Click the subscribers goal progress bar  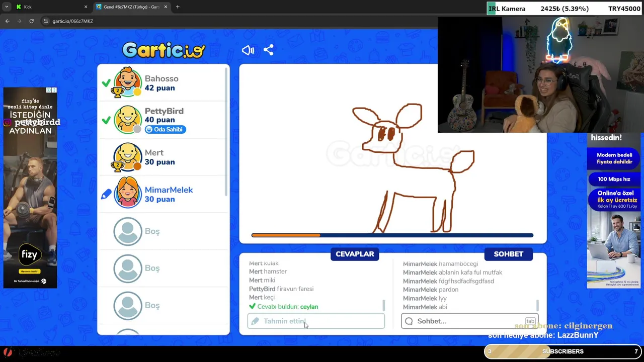click(563, 351)
